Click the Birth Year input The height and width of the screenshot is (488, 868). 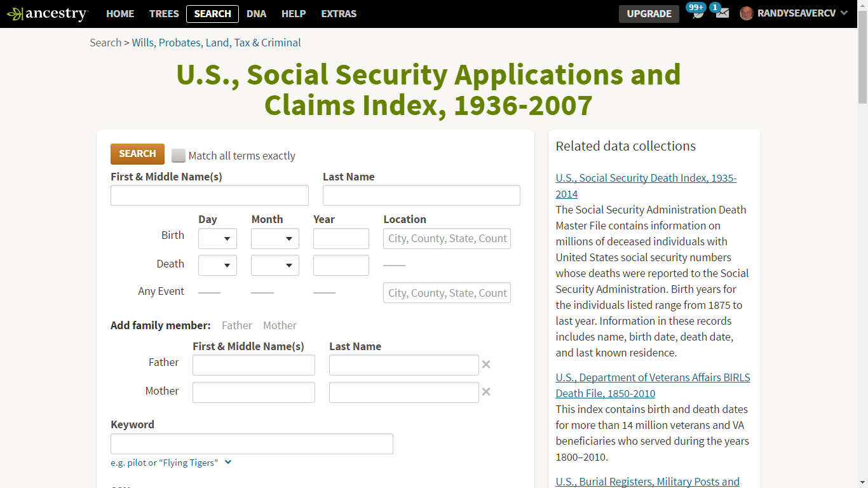click(341, 238)
